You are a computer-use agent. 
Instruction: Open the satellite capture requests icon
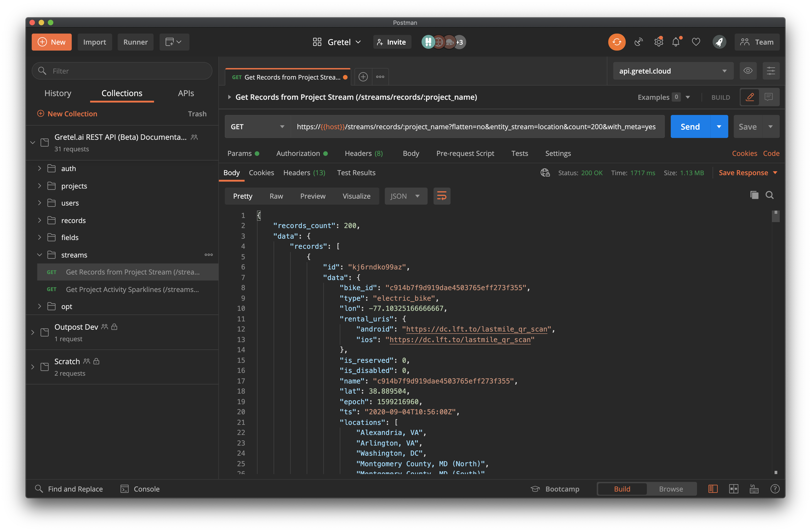[638, 42]
